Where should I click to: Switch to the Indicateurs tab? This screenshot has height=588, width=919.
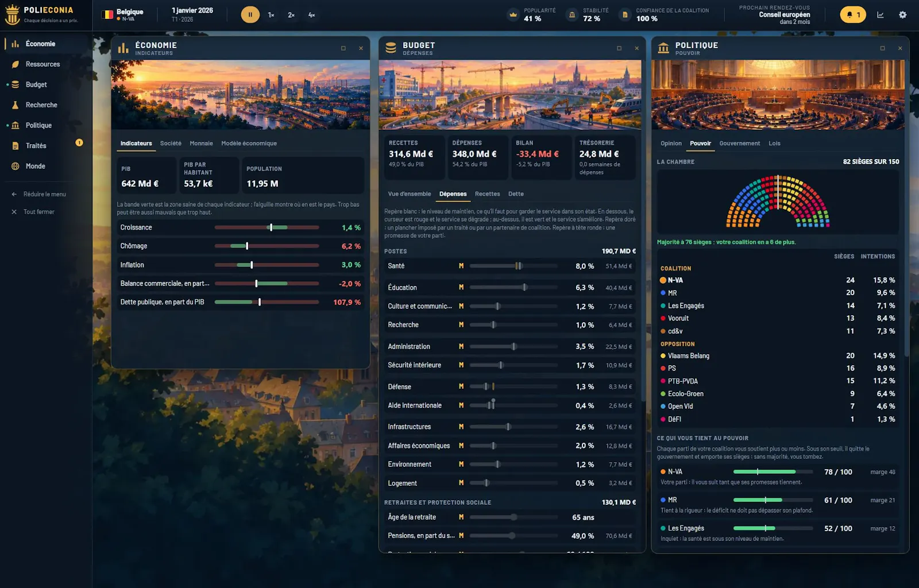tap(136, 144)
